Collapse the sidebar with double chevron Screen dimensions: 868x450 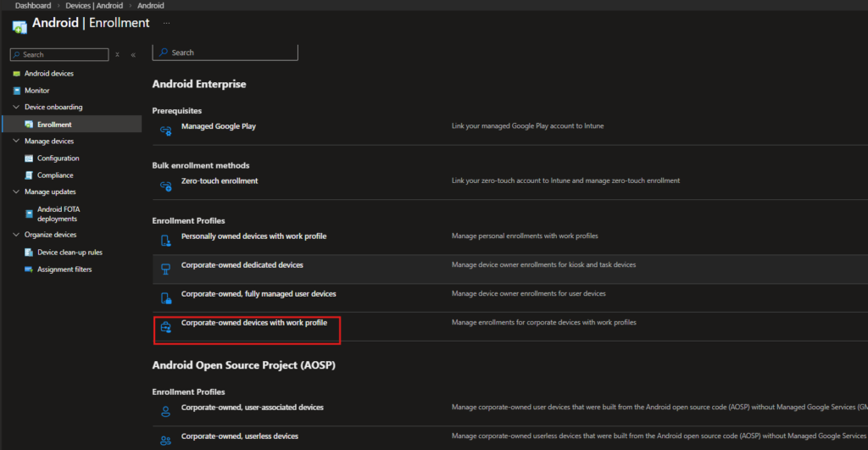[133, 55]
